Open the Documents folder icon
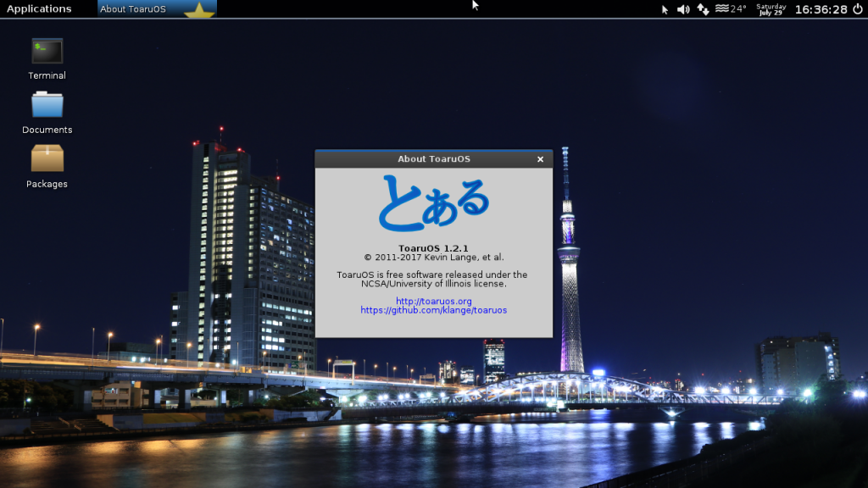This screenshot has height=488, width=868. [47, 106]
